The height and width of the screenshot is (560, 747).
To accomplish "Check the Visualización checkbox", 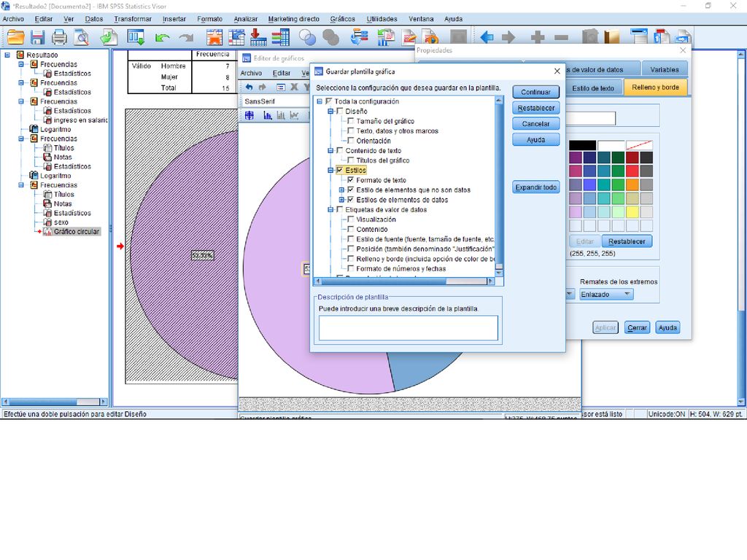I will (351, 219).
